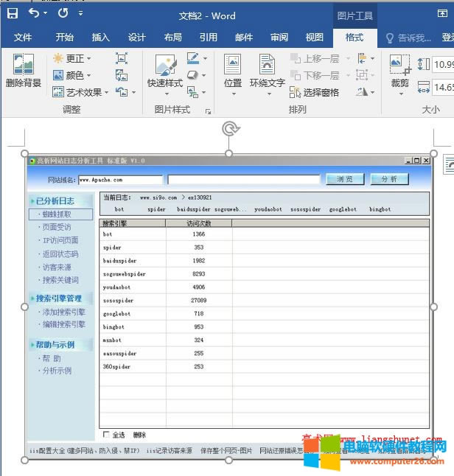The image size is (454, 476).
Task: Click 登录 (Sign in) at the ribbon's right end
Action: coord(447,38)
